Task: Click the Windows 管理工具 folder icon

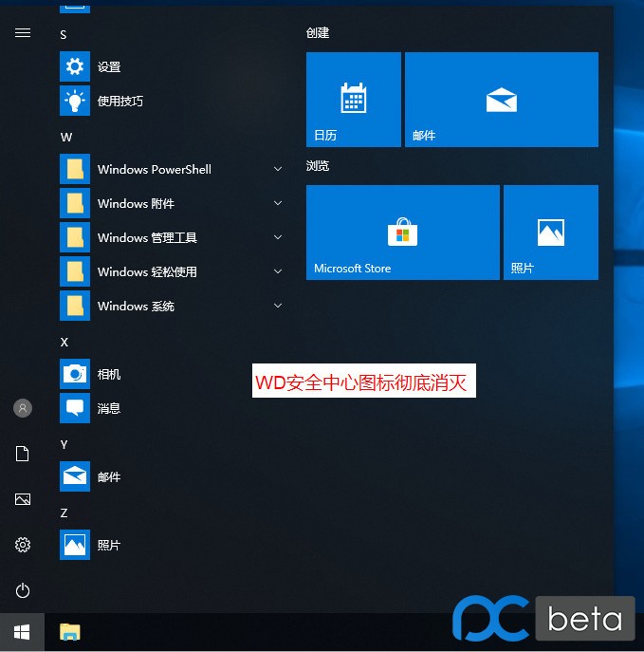Action: (75, 237)
